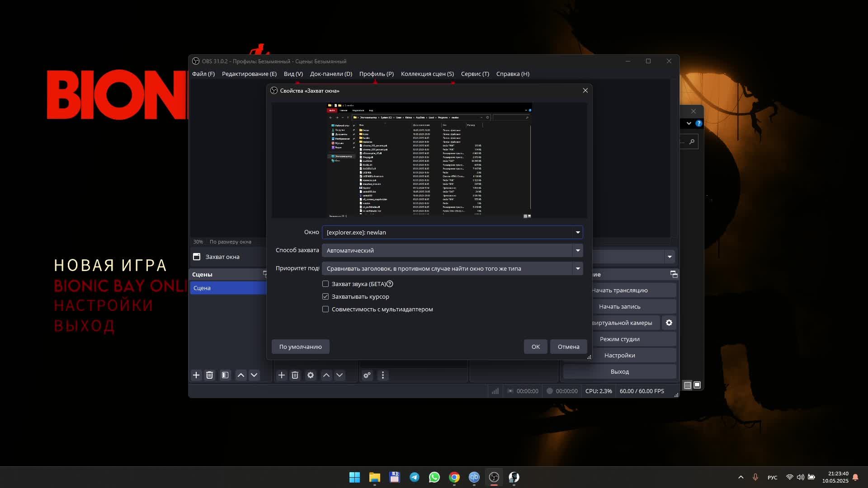Move source down with arrow icon
The width and height of the screenshot is (868, 488).
340,375
